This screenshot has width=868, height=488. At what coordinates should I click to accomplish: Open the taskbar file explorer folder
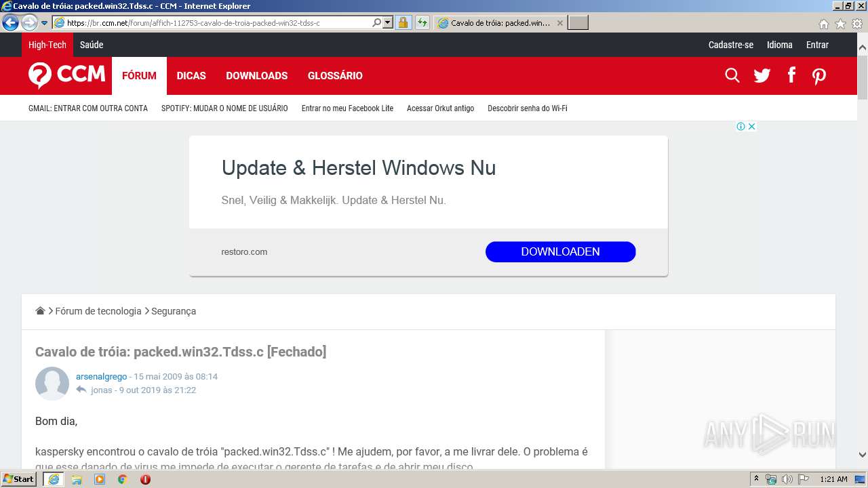(77, 479)
